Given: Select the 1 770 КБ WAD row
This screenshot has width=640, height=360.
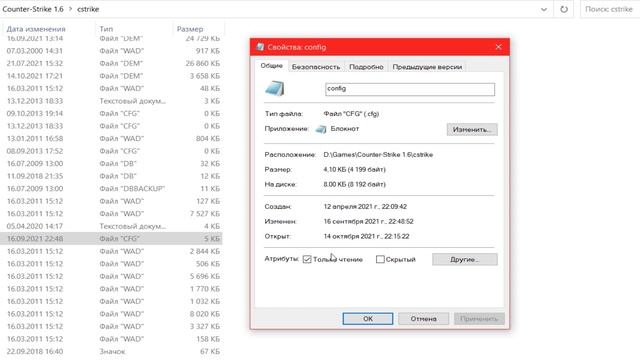Looking at the screenshot, I should [x=111, y=289].
